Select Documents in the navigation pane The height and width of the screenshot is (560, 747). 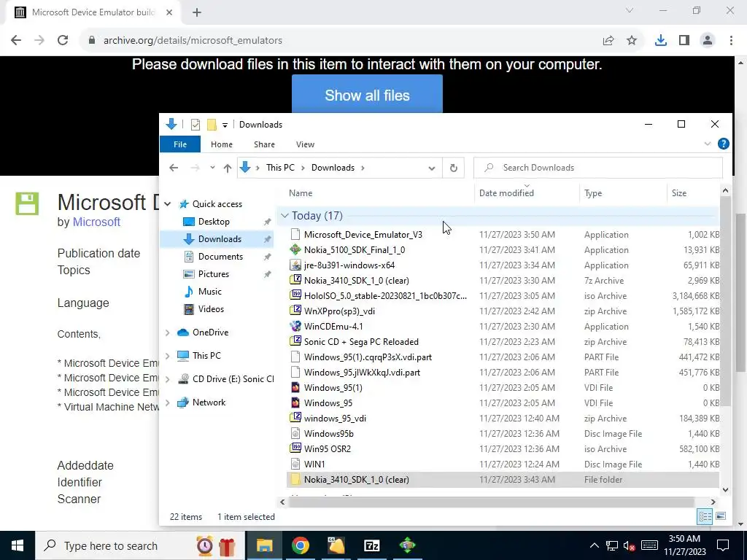(x=220, y=256)
